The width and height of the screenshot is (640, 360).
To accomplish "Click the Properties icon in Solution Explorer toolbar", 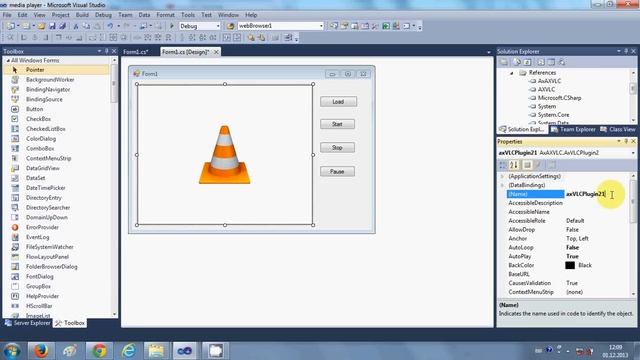I will 504,62.
